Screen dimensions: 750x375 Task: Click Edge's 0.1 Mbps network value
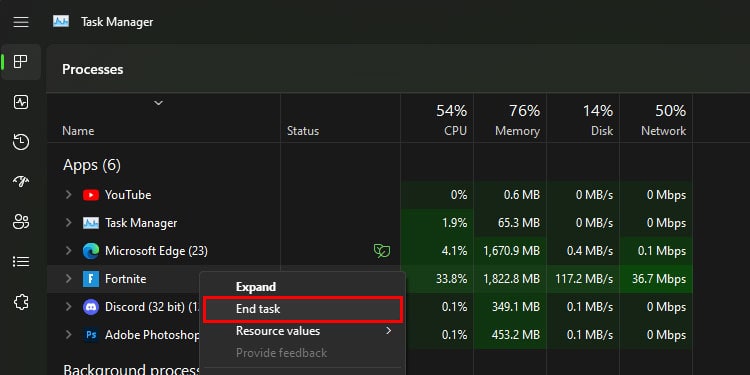click(x=662, y=251)
